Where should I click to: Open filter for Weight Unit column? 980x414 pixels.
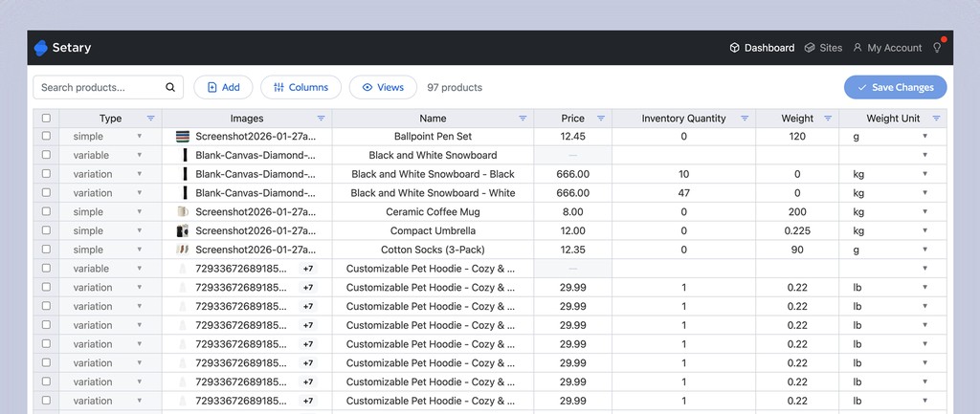pyautogui.click(x=936, y=118)
